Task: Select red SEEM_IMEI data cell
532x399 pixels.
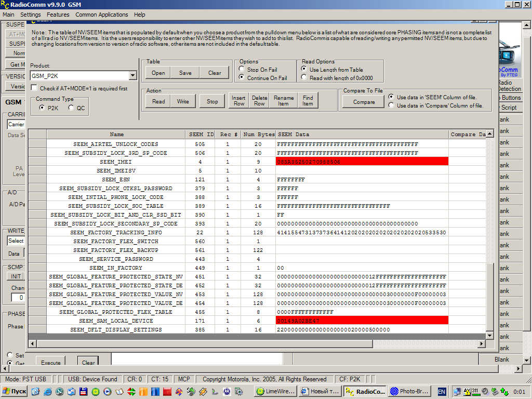Action: click(x=362, y=162)
